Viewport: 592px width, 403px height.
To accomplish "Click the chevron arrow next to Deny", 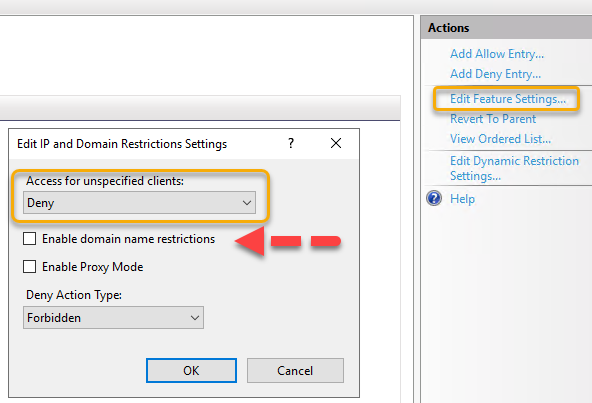I will point(247,203).
